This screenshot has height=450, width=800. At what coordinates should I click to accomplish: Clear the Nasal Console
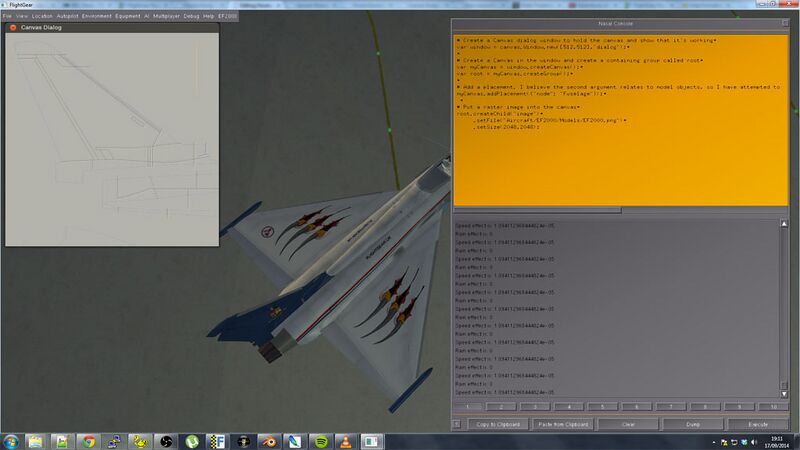(x=628, y=424)
